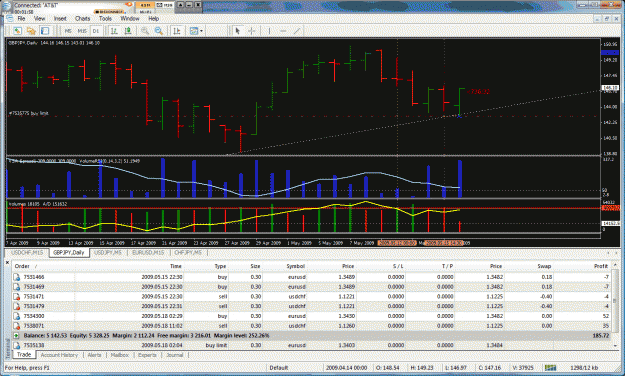Toggle the Market Watch window icon

click(45, 31)
